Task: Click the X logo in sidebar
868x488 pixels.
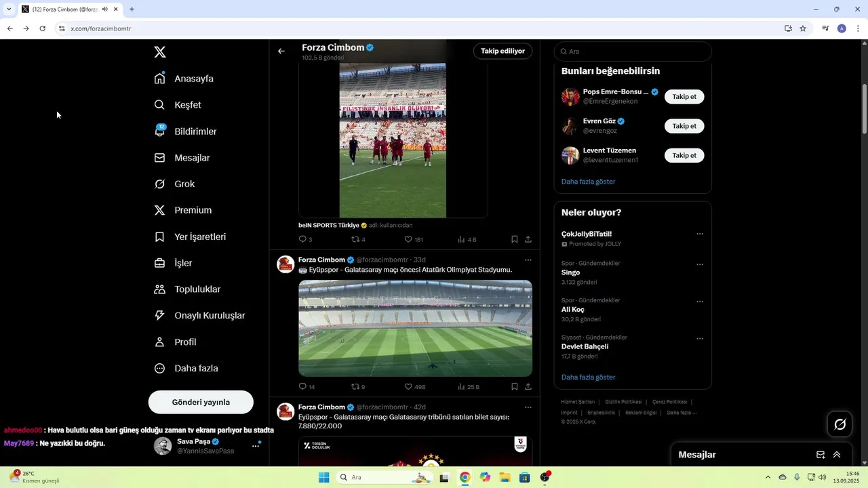Action: pyautogui.click(x=160, y=52)
